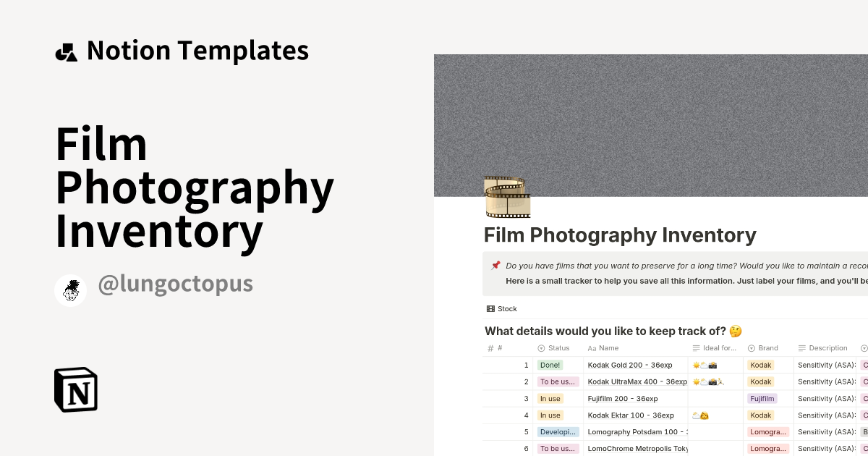Screen dimensions: 868x456
Task: Open the Done! status dropdown on row 1
Action: pyautogui.click(x=550, y=365)
